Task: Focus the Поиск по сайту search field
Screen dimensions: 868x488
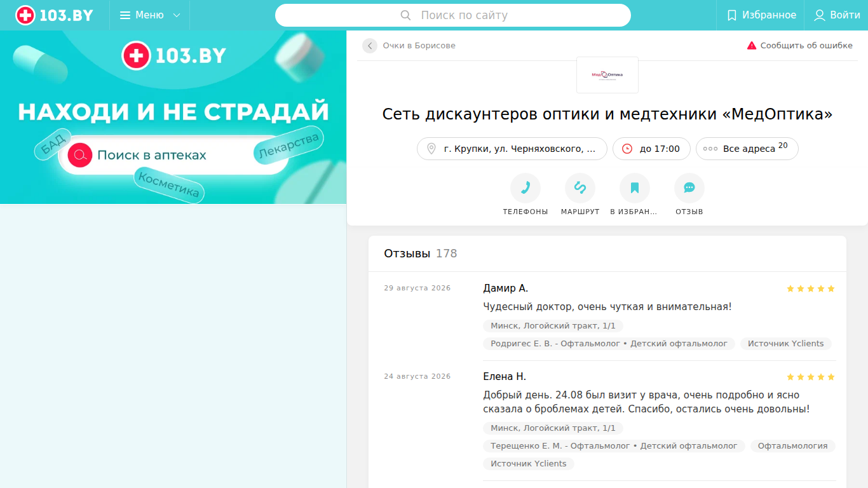Action: [453, 15]
